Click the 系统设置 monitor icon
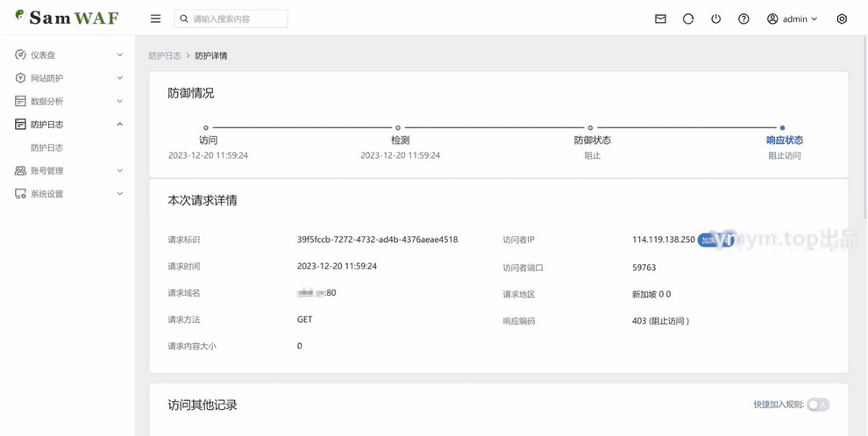 point(20,194)
